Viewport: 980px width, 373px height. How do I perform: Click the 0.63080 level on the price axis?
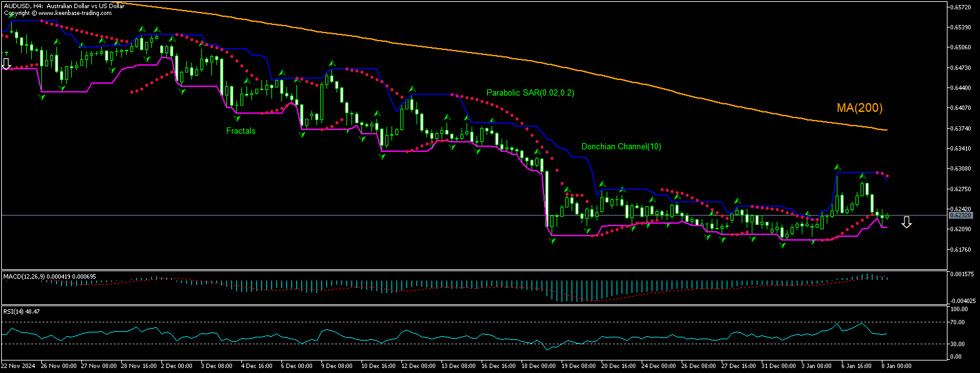[x=960, y=169]
